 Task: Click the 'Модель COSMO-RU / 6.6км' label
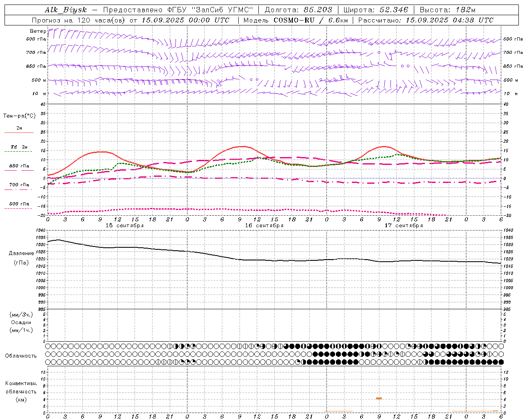(x=295, y=20)
